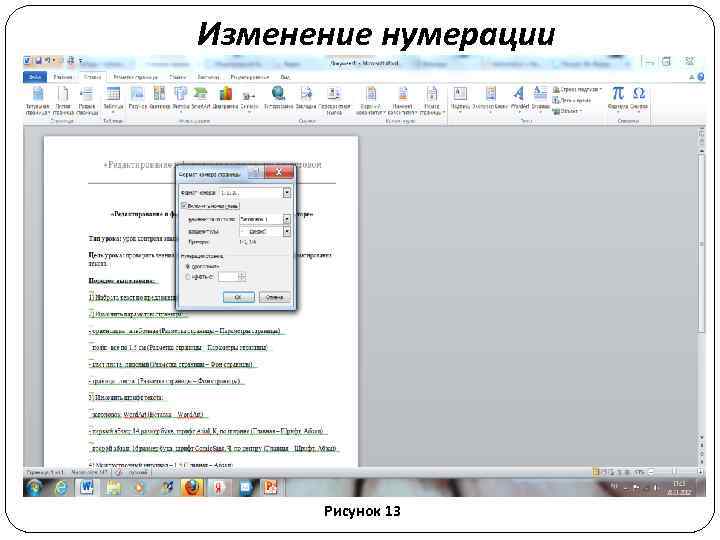The height and width of the screenshot is (540, 720).
Task: Switch to Word from the taskbar
Action: [x=87, y=488]
